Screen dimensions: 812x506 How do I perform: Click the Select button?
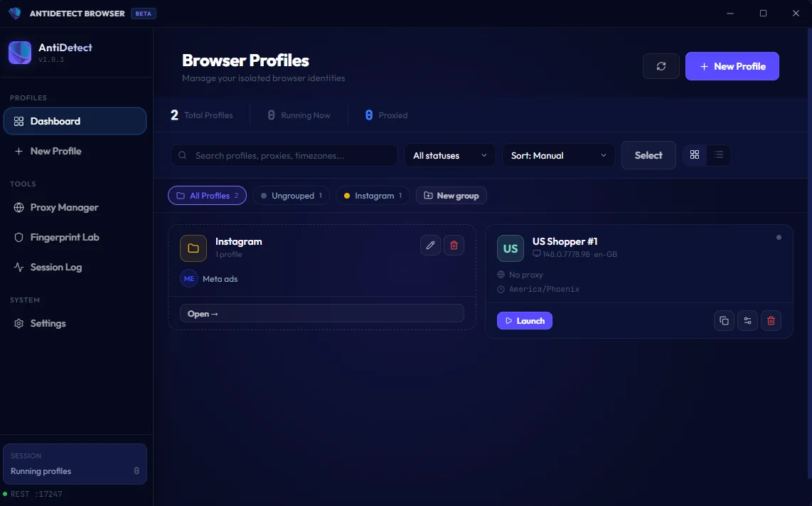[x=648, y=155]
